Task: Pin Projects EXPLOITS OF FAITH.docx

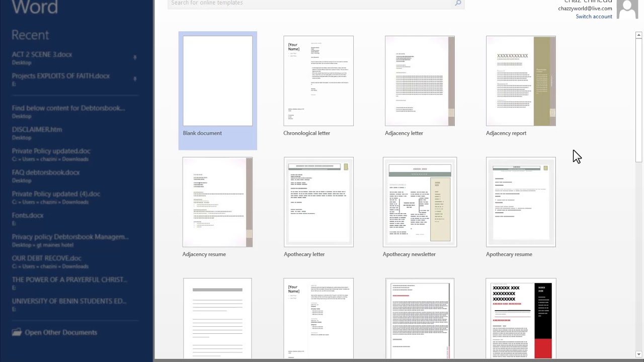Action: click(135, 79)
